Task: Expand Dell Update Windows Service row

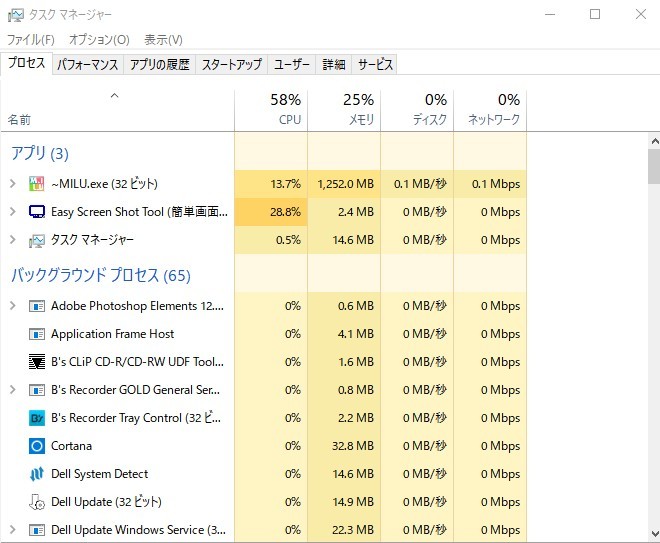Action: point(13,530)
